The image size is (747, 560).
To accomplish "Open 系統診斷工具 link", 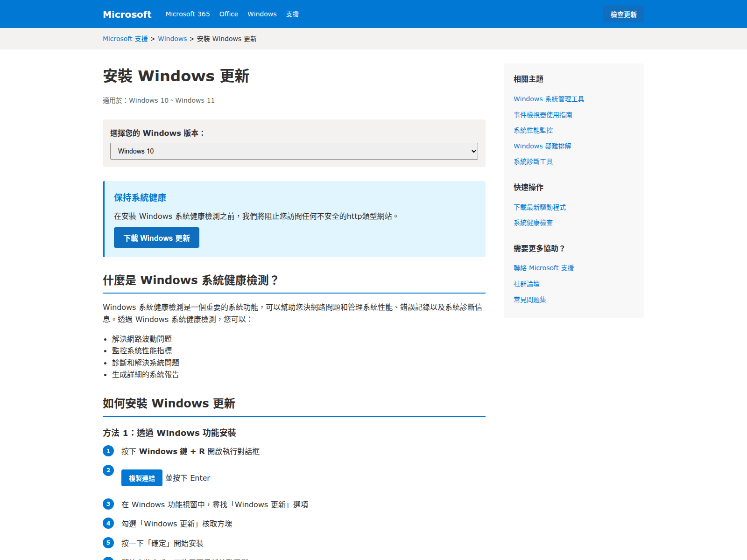I will [x=533, y=161].
